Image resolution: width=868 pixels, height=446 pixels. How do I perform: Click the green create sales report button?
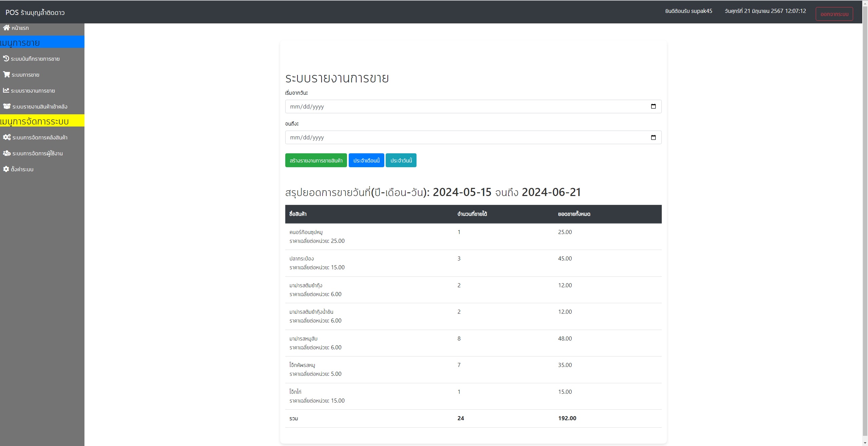(316, 160)
